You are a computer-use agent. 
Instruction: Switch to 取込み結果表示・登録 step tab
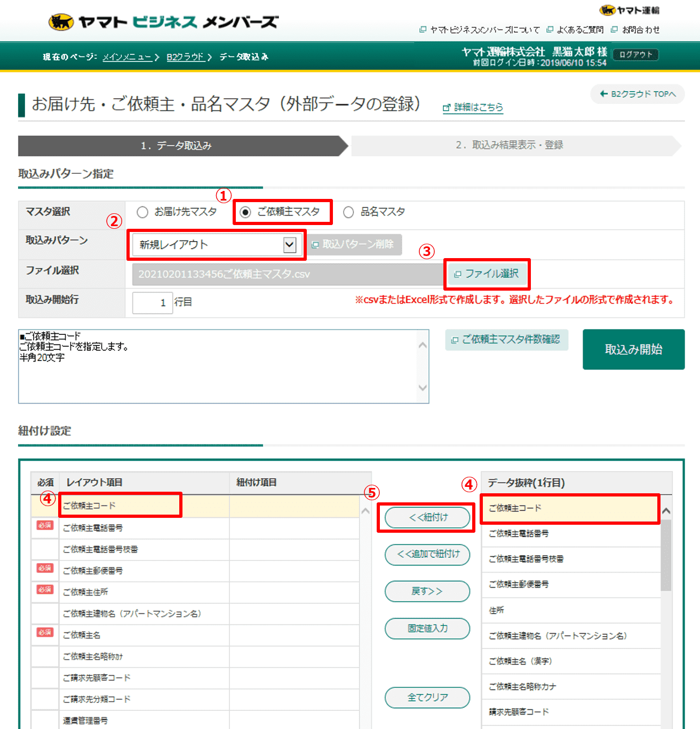(x=511, y=145)
